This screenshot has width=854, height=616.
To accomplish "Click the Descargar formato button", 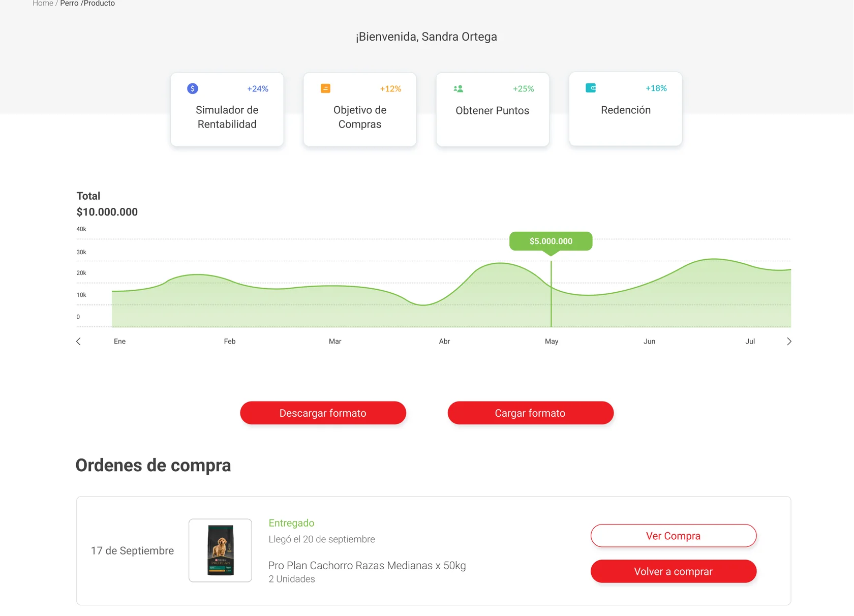I will click(323, 413).
